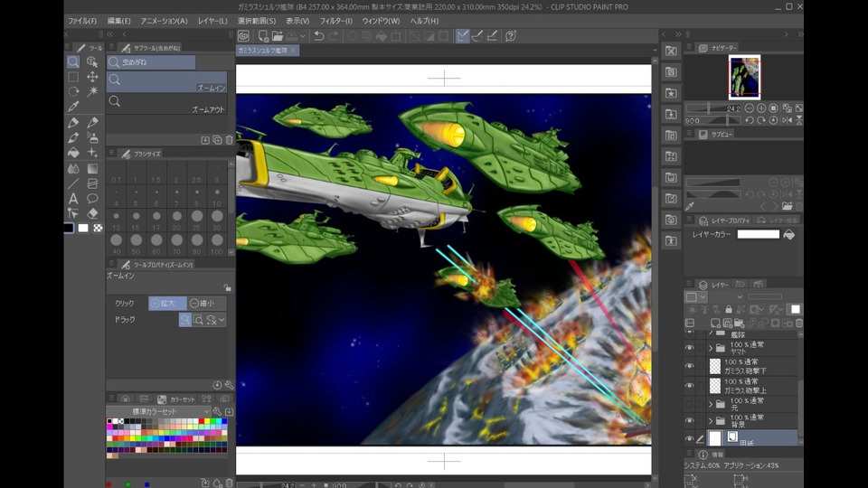The image size is (868, 488).
Task: Create new canvas from command bar
Action: [x=263, y=36]
